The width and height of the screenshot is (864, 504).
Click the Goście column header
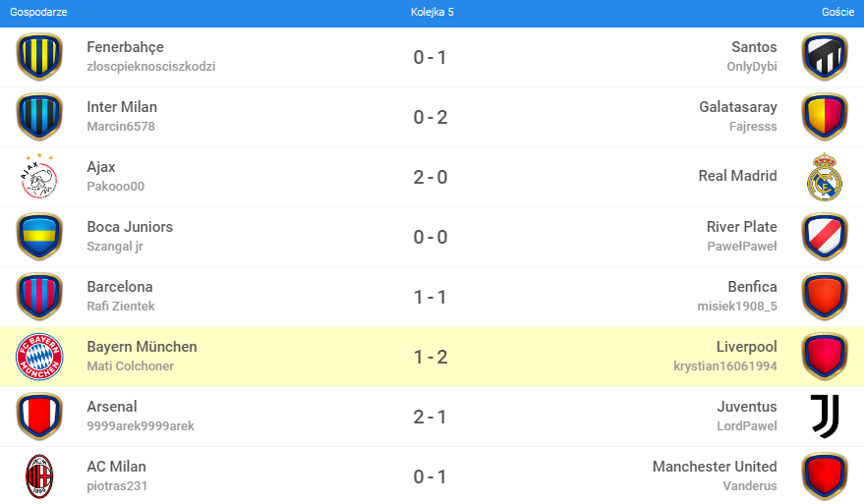pyautogui.click(x=836, y=12)
